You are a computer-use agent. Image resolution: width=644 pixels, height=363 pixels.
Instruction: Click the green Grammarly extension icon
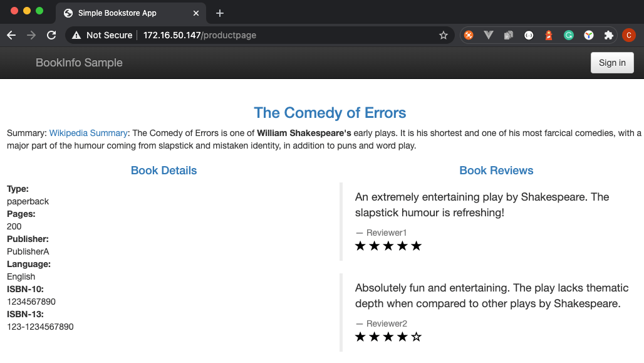pyautogui.click(x=568, y=35)
